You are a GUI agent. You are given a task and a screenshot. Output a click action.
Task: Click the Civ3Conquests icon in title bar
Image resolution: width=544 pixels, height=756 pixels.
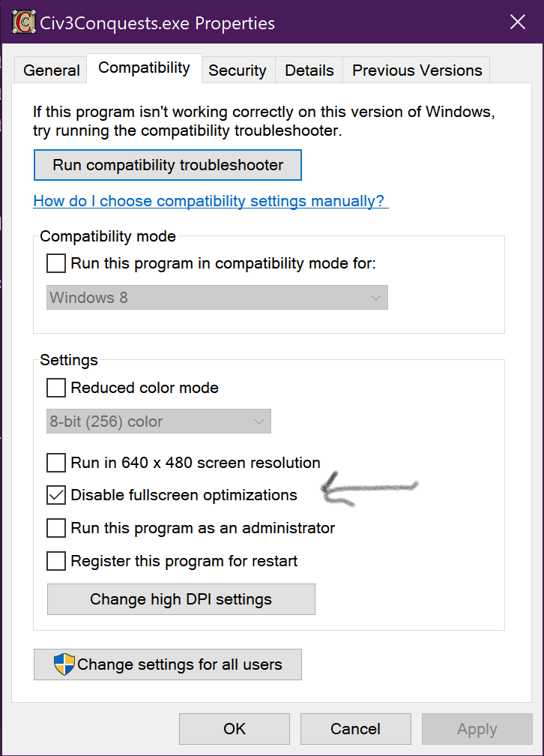click(25, 22)
